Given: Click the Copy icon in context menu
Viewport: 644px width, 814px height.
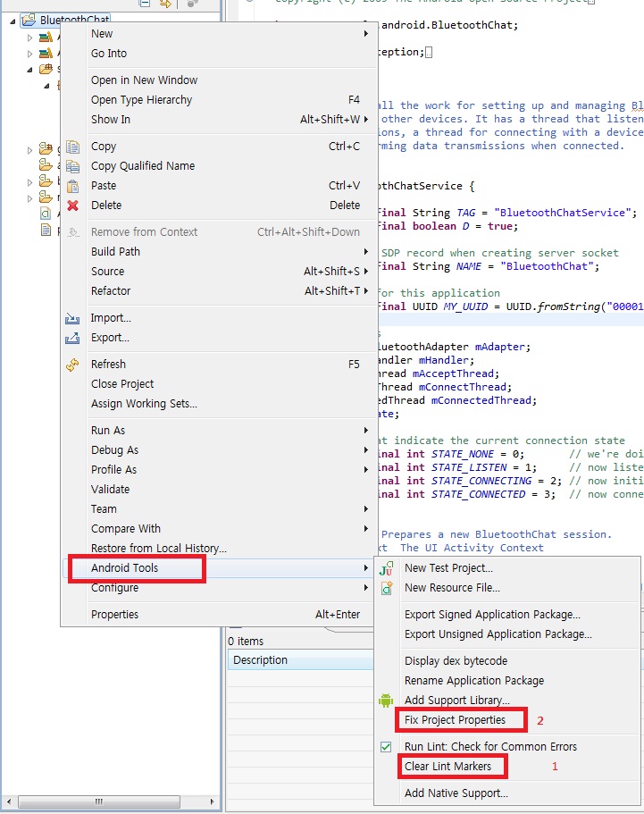Looking at the screenshot, I should (x=72, y=147).
